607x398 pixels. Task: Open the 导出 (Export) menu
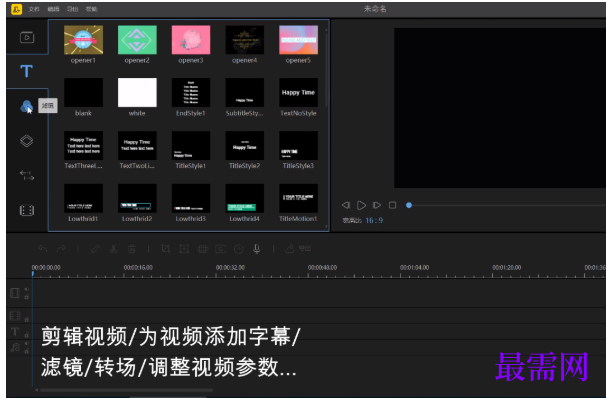[72, 9]
